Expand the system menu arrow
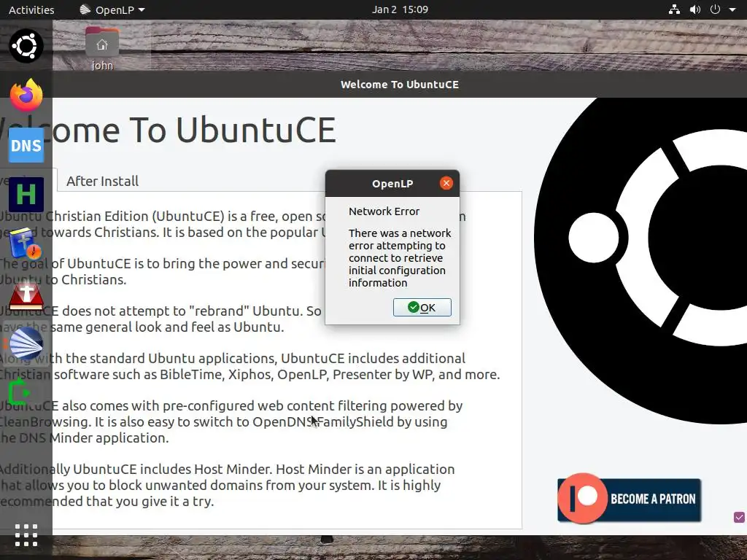This screenshot has width=747, height=560. coord(732,9)
